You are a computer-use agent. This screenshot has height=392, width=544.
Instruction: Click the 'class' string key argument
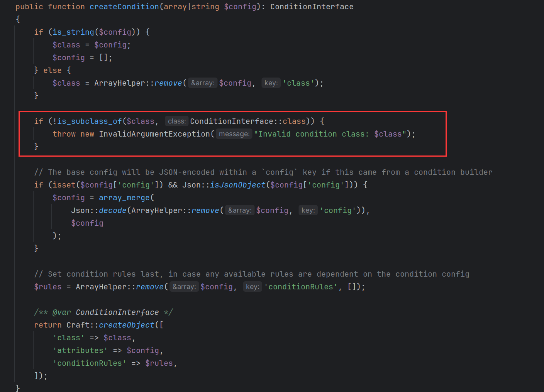[298, 83]
